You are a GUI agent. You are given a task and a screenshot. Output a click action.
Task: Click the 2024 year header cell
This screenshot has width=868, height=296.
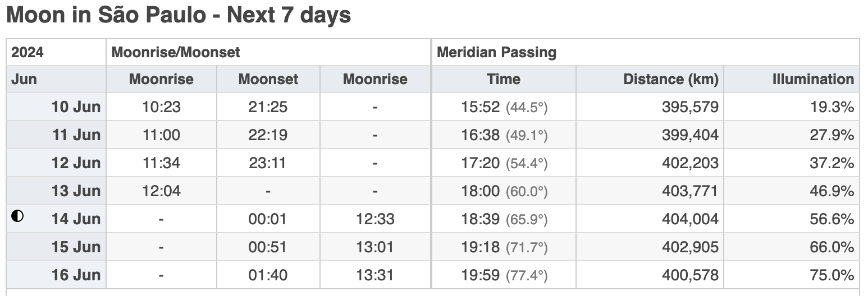coord(56,52)
